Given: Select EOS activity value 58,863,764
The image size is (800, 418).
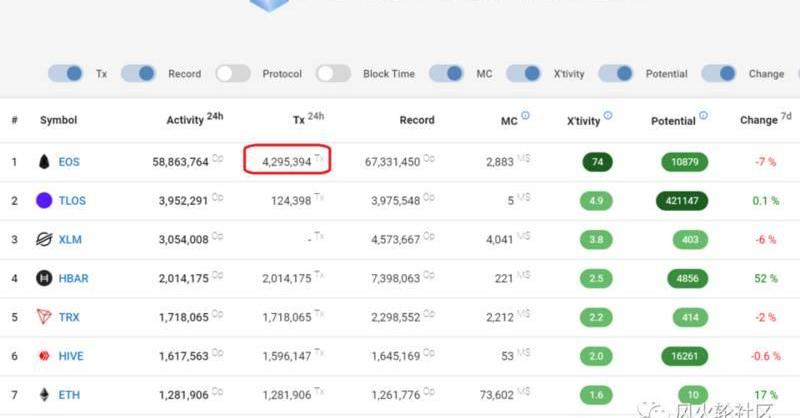Looking at the screenshot, I should tap(181, 162).
